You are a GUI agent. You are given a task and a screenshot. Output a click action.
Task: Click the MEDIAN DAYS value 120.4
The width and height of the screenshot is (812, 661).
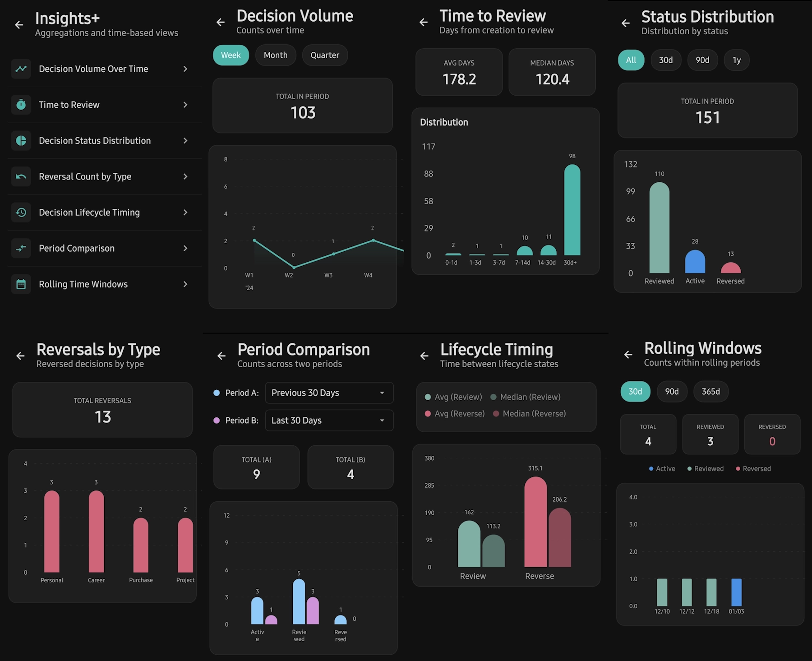point(553,79)
